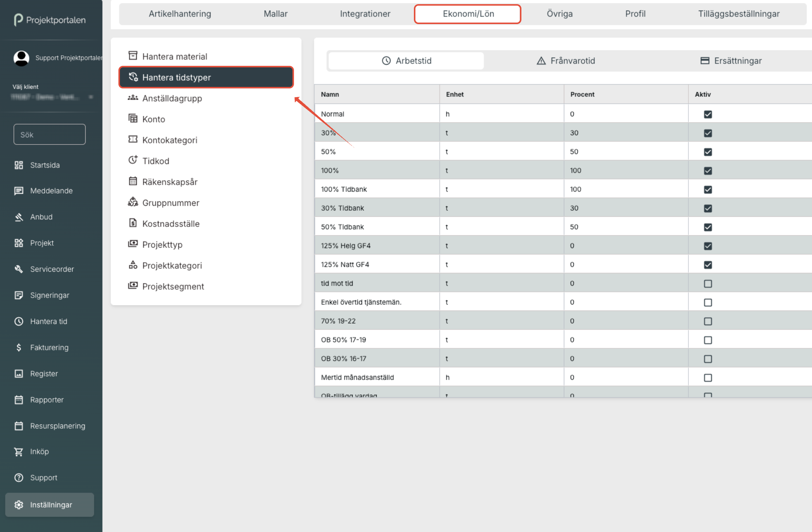Open the Ersättningar tab
The width and height of the screenshot is (812, 532).
pyautogui.click(x=731, y=61)
